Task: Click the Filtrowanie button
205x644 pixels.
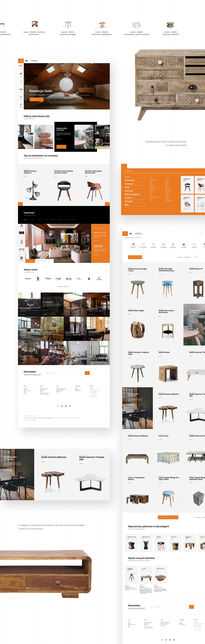Action: point(133,257)
